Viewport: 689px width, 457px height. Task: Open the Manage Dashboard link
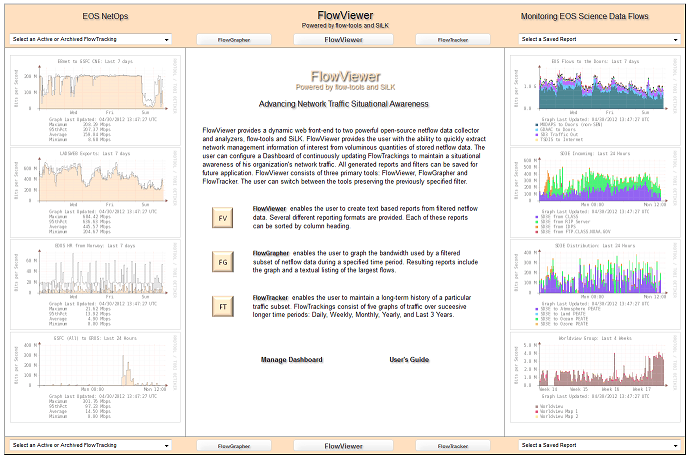(292, 359)
